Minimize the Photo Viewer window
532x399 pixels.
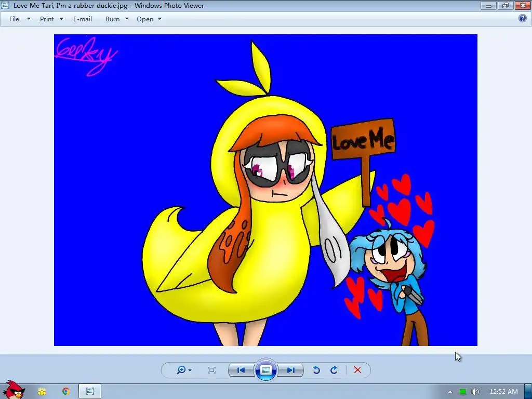[x=488, y=5]
